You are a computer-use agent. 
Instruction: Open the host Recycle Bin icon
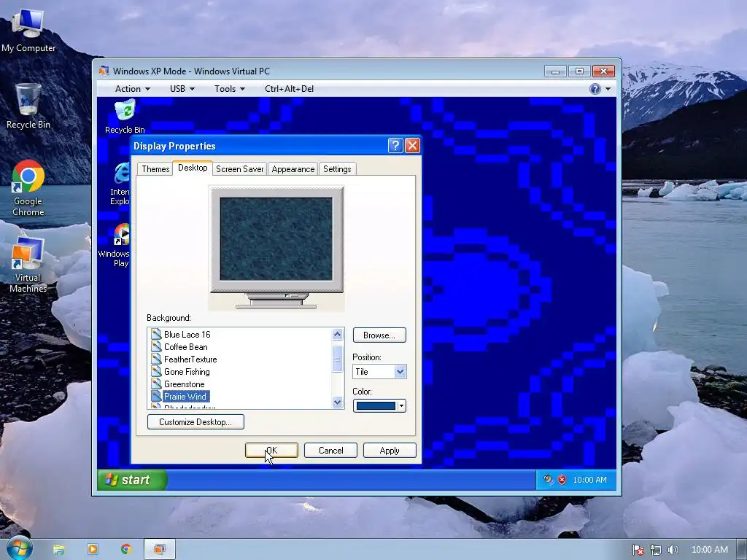(28, 106)
